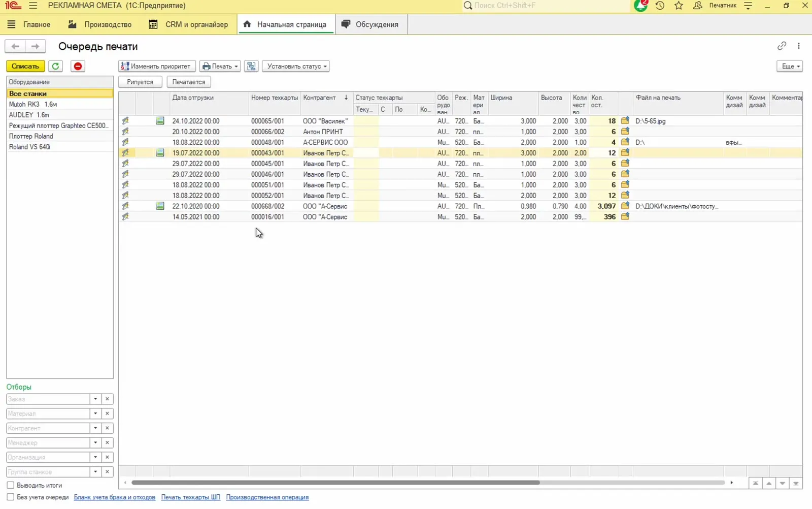Click image icon in row 000668/002
812x509 pixels.
click(x=160, y=206)
